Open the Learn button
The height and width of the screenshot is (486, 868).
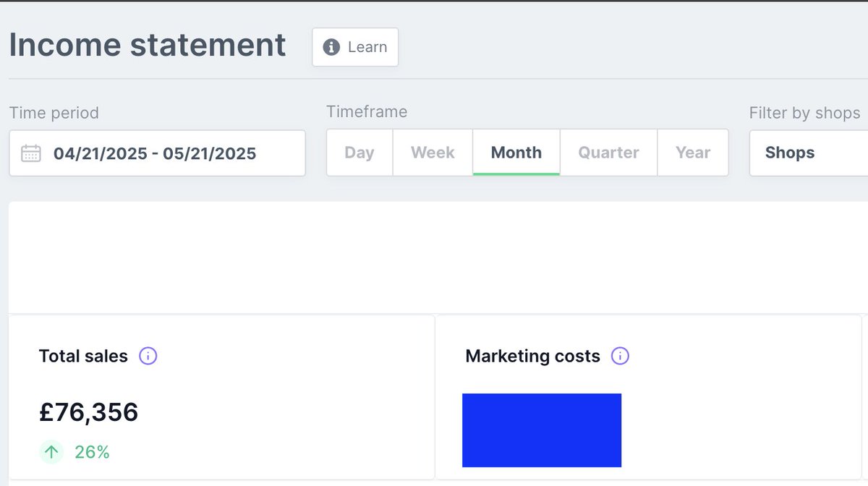(355, 47)
